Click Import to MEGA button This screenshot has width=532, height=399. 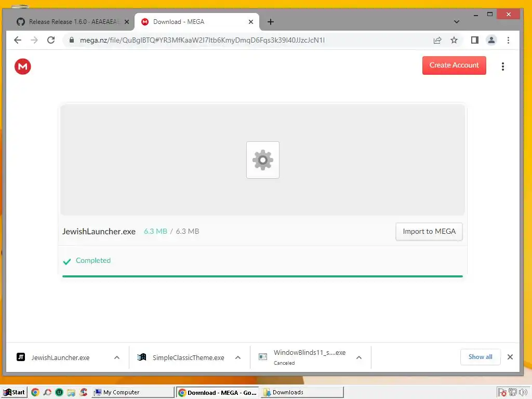(x=429, y=231)
